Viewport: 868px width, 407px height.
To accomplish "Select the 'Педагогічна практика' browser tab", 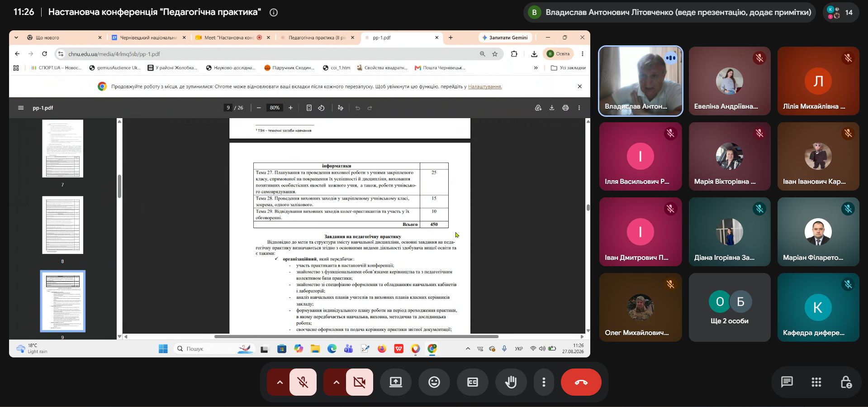I will 317,38.
